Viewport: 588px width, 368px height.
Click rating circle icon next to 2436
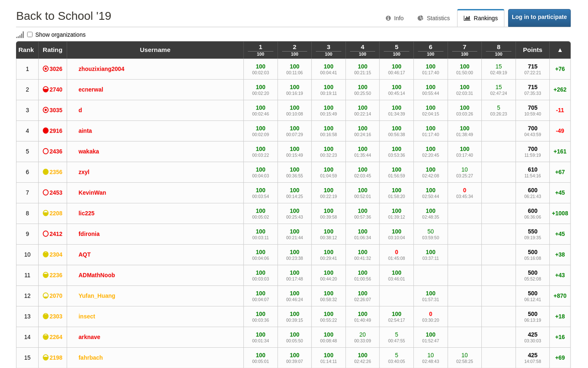(x=45, y=151)
